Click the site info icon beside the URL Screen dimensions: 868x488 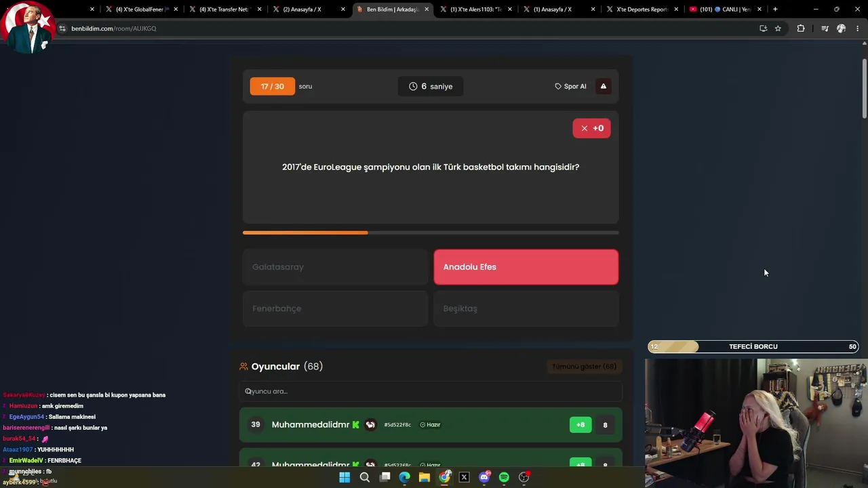point(62,28)
